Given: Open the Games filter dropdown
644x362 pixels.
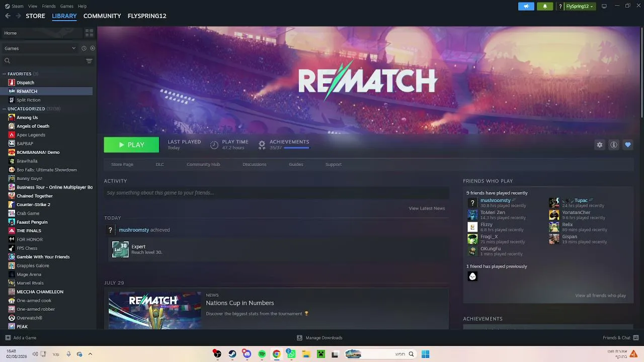Looking at the screenshot, I should (x=40, y=48).
